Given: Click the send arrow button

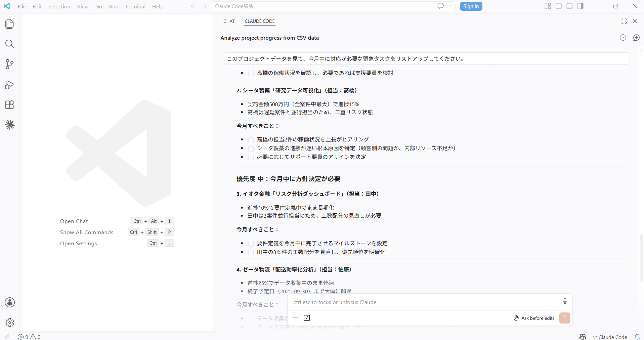Looking at the screenshot, I should [x=565, y=318].
